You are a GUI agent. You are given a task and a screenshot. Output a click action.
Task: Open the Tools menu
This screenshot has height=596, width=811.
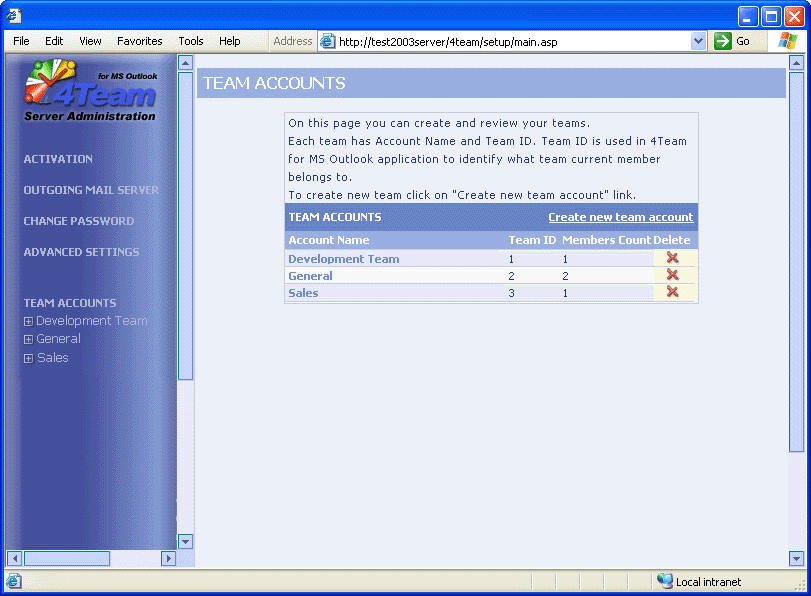click(191, 41)
